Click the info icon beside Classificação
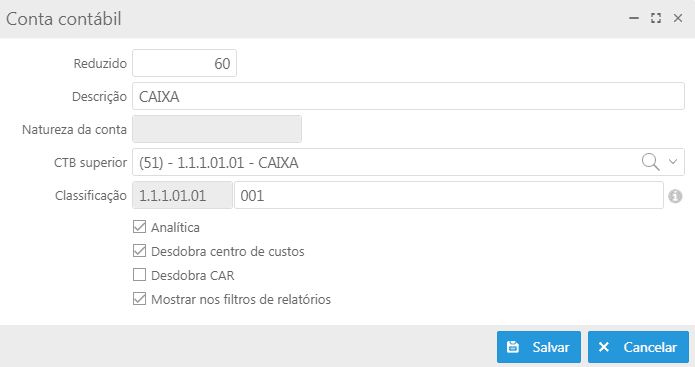 [x=675, y=196]
